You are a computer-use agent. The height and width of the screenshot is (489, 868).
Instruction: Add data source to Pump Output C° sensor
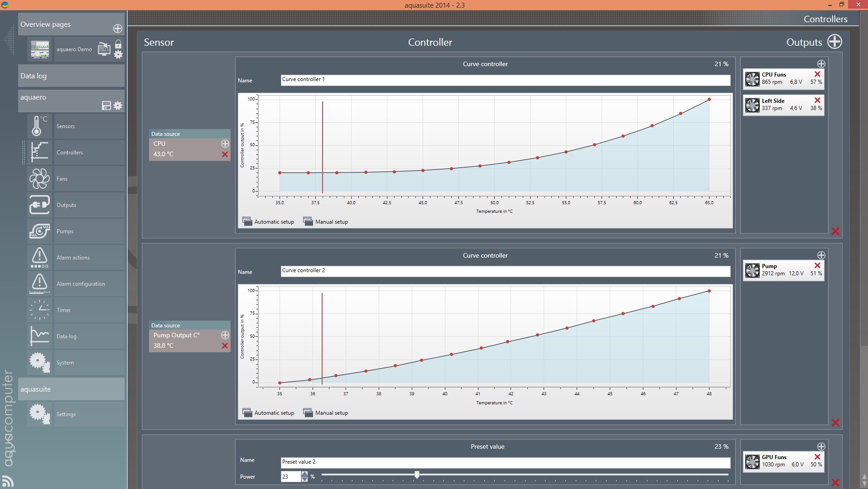pos(225,335)
